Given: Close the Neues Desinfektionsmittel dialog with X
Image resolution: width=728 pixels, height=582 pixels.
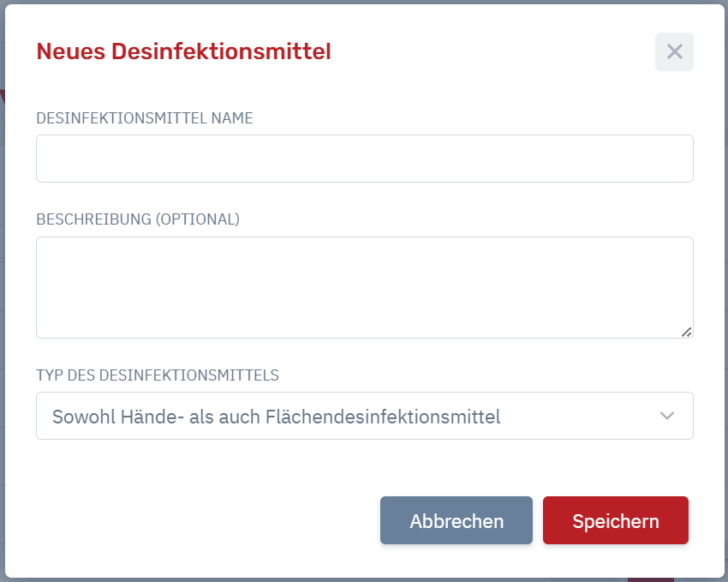Looking at the screenshot, I should tap(674, 51).
